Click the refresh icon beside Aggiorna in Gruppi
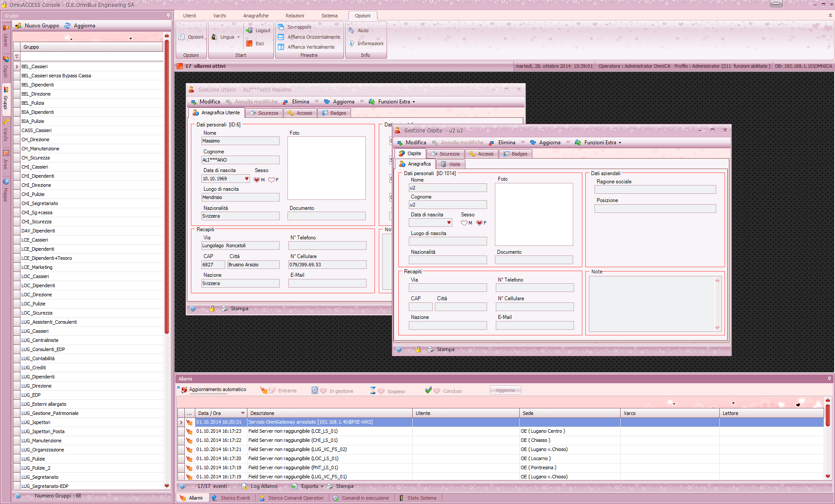The image size is (835, 504). pyautogui.click(x=67, y=26)
